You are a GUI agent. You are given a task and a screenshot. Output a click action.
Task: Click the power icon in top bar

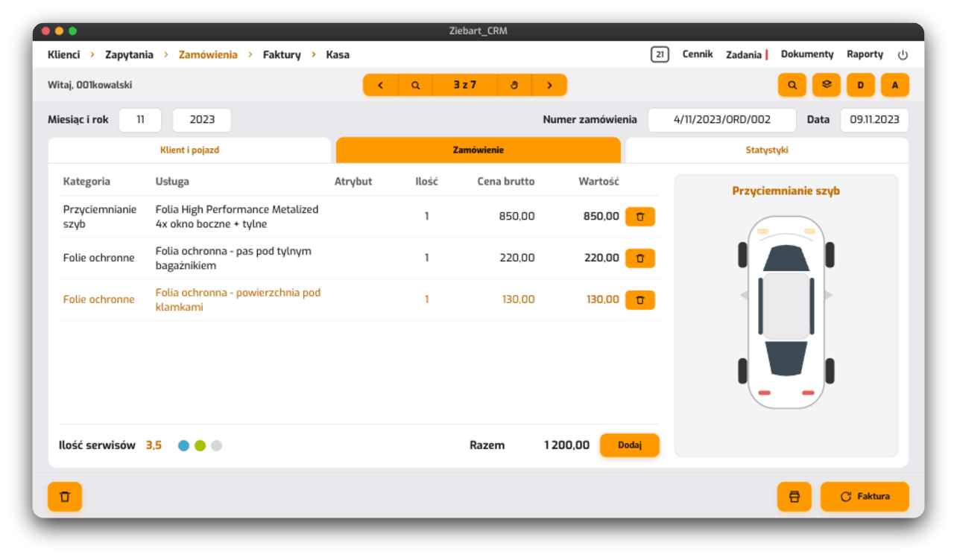coord(903,55)
